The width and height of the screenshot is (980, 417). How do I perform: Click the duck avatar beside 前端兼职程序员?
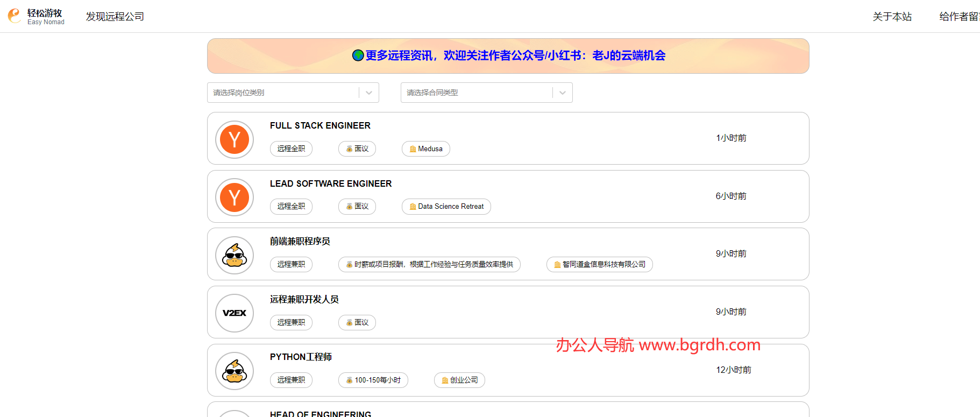pyautogui.click(x=235, y=255)
